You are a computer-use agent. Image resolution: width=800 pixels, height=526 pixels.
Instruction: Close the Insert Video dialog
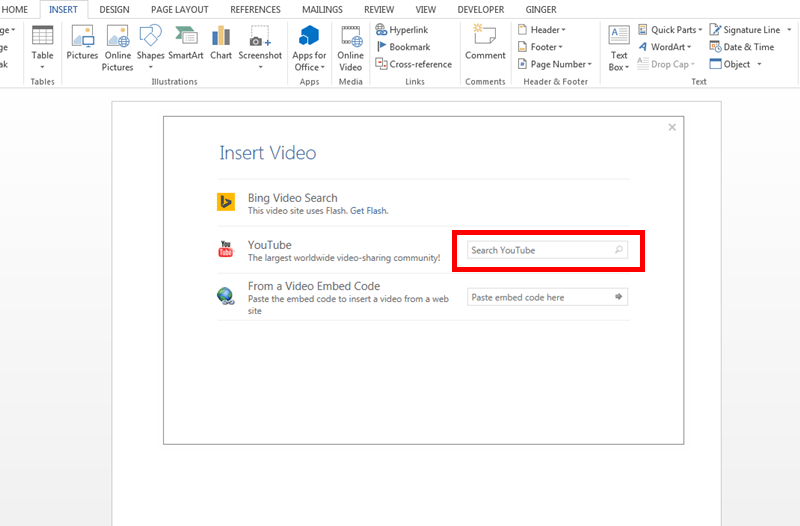pyautogui.click(x=672, y=127)
